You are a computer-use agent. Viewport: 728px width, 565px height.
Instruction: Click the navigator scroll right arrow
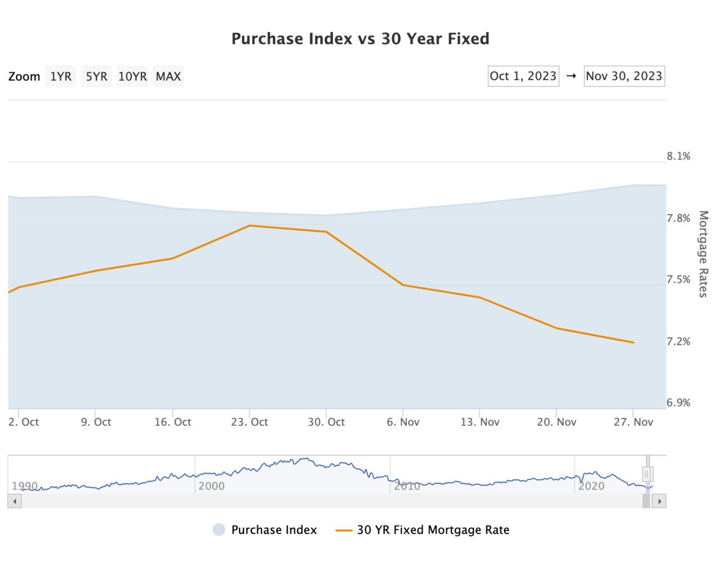[659, 501]
